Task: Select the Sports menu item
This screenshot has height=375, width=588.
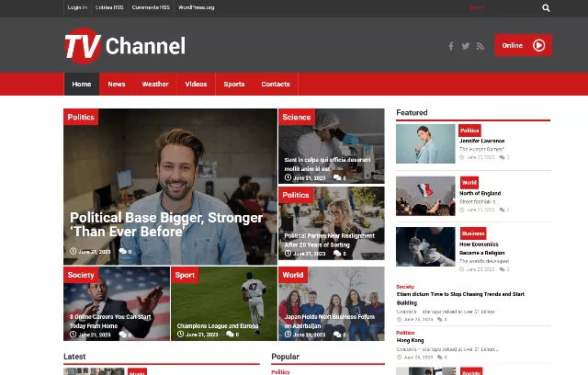Action: (x=234, y=84)
